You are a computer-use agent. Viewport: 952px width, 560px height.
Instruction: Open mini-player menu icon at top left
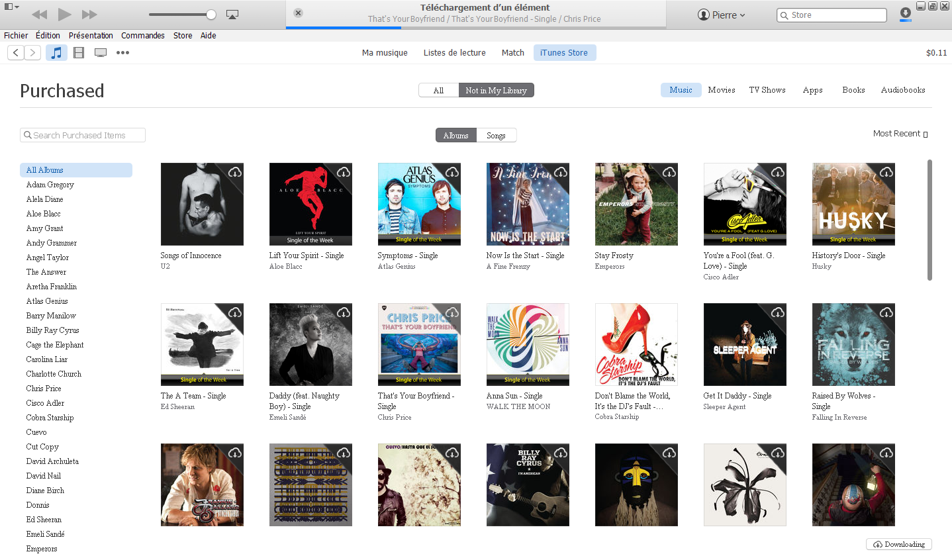click(11, 7)
